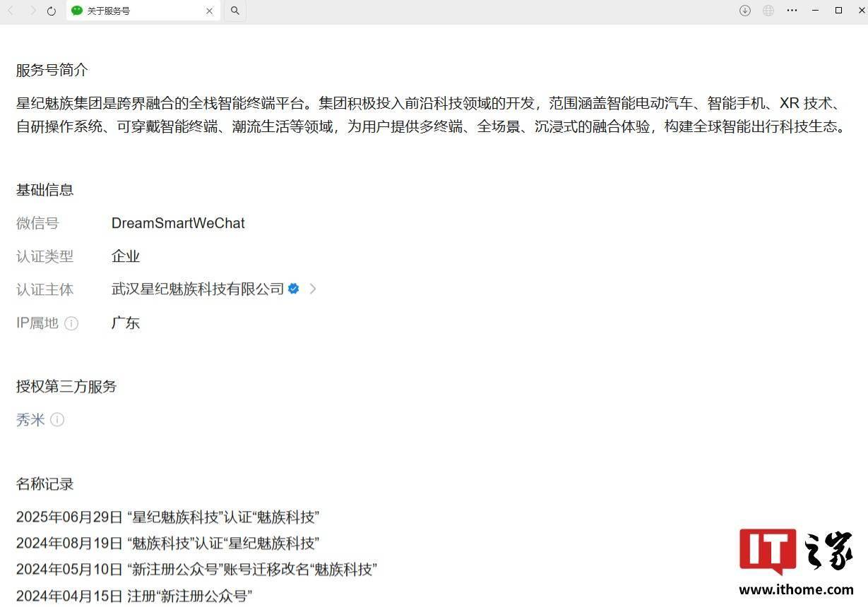Click the forward navigation arrow

click(x=32, y=11)
